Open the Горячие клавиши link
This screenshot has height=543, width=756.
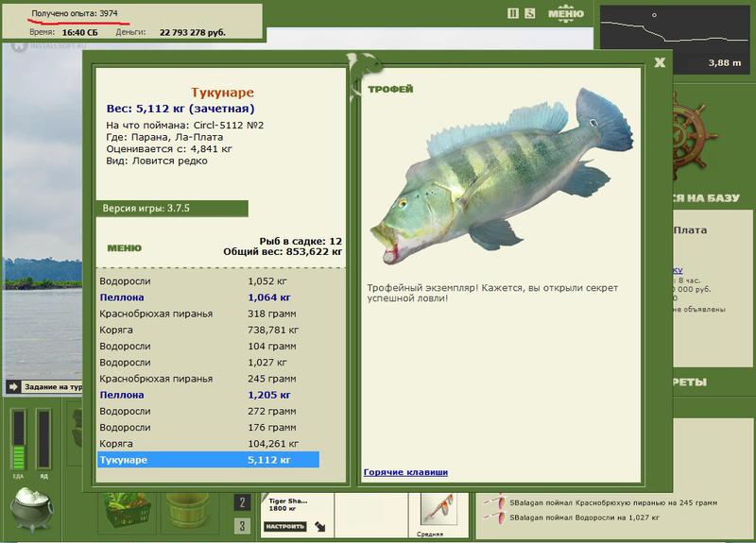coord(405,472)
